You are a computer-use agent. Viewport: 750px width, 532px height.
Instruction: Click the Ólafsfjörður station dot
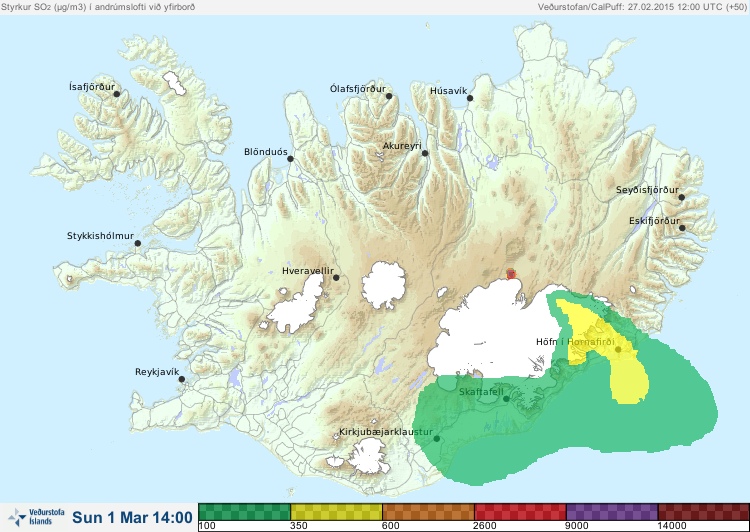point(389,96)
